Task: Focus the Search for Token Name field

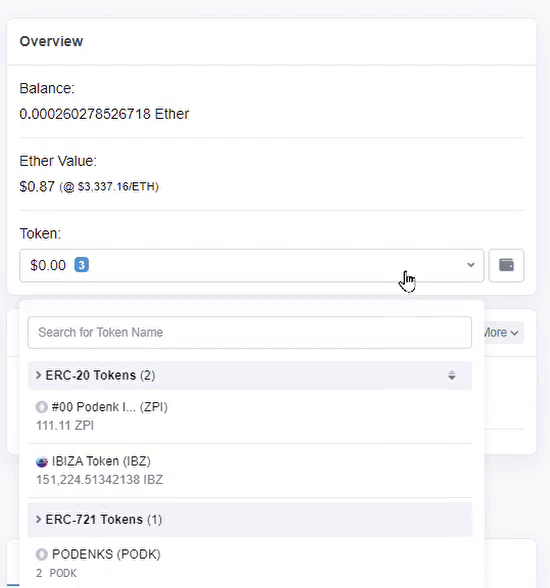Action: (x=250, y=333)
